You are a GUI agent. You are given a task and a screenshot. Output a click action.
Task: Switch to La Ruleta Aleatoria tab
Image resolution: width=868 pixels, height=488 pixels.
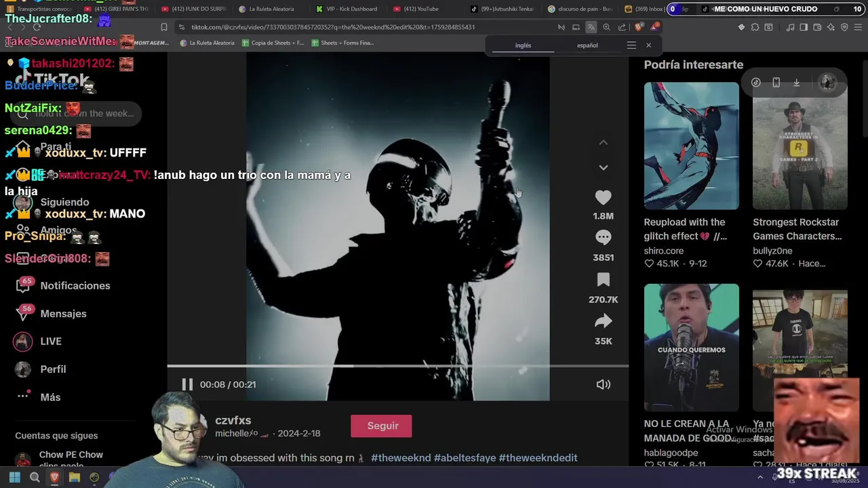(x=271, y=9)
